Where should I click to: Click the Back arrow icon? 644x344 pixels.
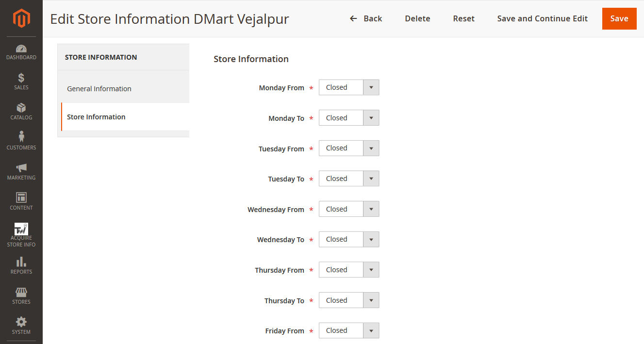[x=353, y=19]
